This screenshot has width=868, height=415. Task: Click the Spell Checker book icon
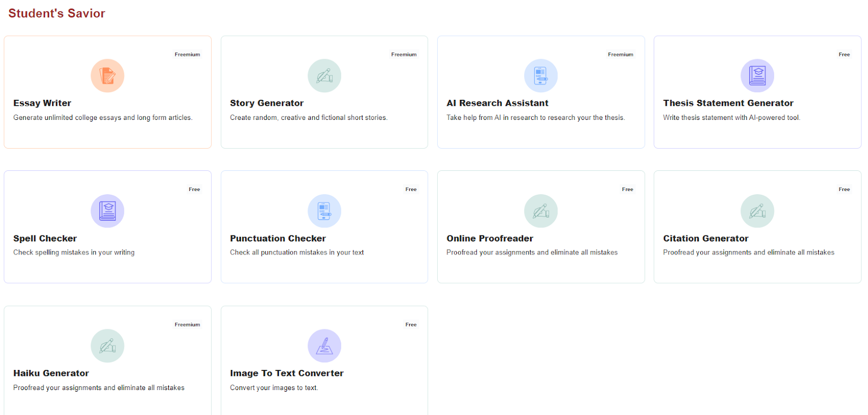[x=107, y=210]
